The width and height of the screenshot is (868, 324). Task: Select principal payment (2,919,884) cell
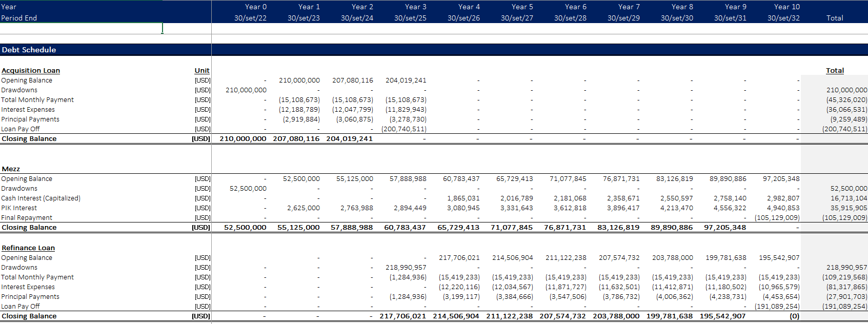(x=301, y=119)
